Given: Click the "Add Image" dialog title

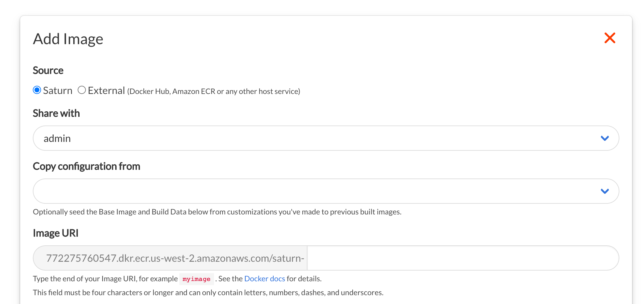Looking at the screenshot, I should click(x=68, y=39).
